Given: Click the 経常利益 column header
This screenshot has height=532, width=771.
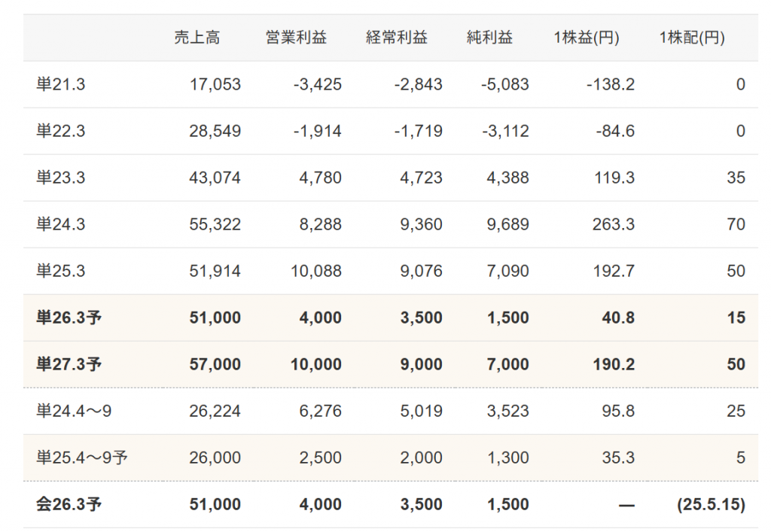Looking at the screenshot, I should pyautogui.click(x=397, y=38).
